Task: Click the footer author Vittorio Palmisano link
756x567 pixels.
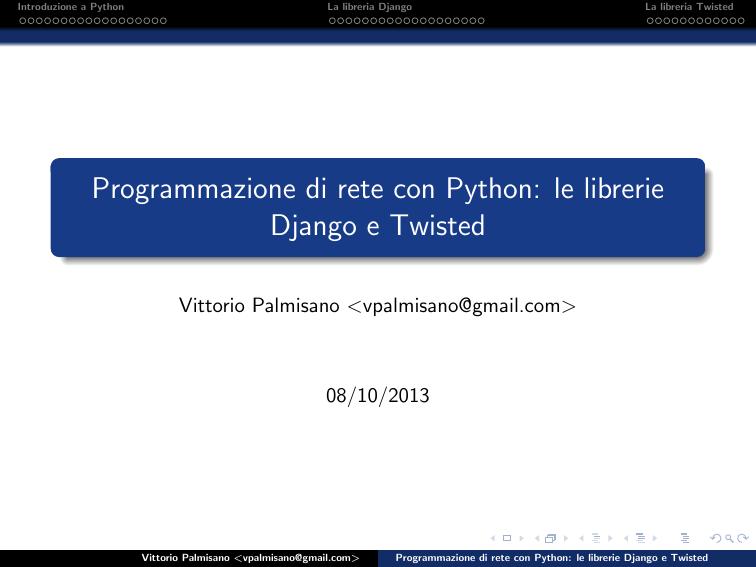Action: point(250,558)
